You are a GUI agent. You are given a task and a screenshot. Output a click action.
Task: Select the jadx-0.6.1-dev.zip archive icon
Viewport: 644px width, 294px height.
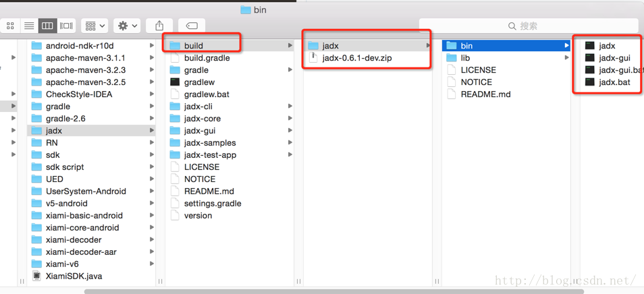[313, 58]
